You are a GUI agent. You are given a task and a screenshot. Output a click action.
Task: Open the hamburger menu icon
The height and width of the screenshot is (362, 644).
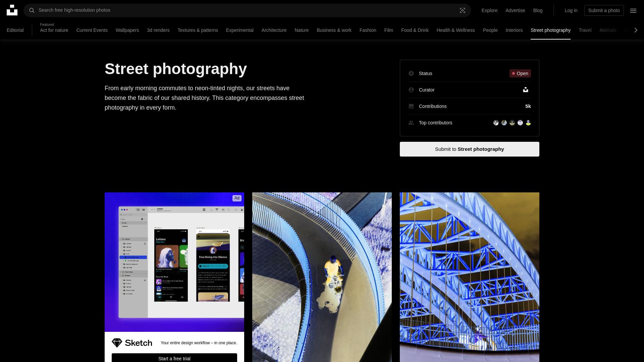(x=633, y=10)
